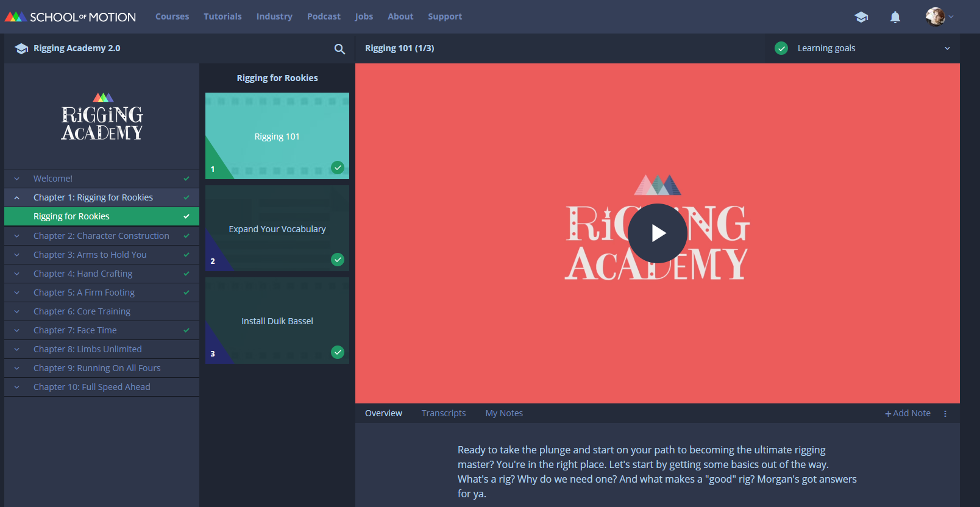This screenshot has width=980, height=507.
Task: Expand Chapter 10 Full Speed Ahead chevron
Action: click(x=17, y=387)
